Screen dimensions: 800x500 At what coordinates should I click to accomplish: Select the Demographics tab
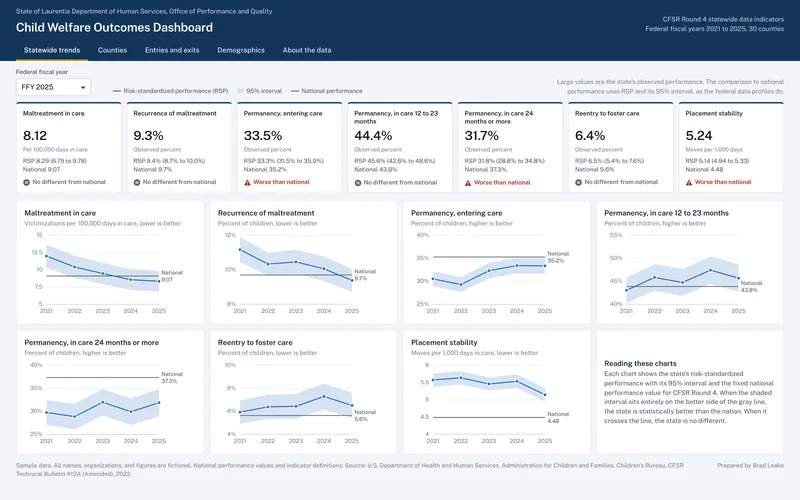point(241,50)
